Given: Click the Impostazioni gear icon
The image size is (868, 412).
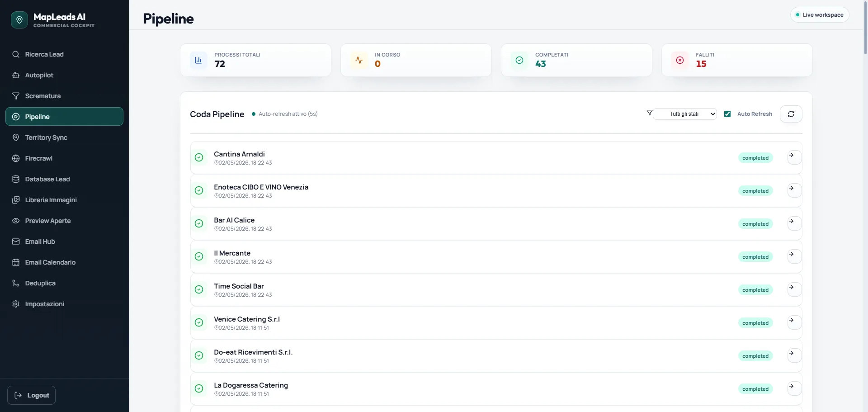Looking at the screenshot, I should [x=16, y=304].
